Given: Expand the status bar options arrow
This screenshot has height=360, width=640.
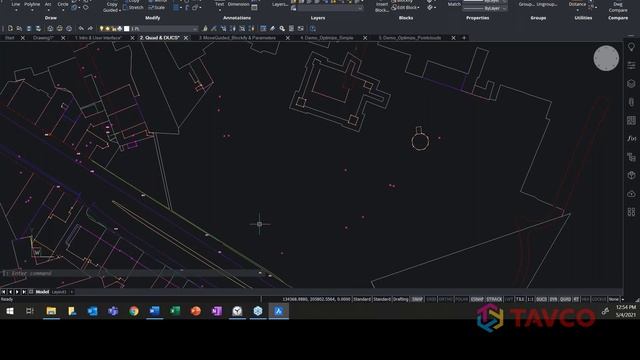Looking at the screenshot, I should [x=623, y=299].
